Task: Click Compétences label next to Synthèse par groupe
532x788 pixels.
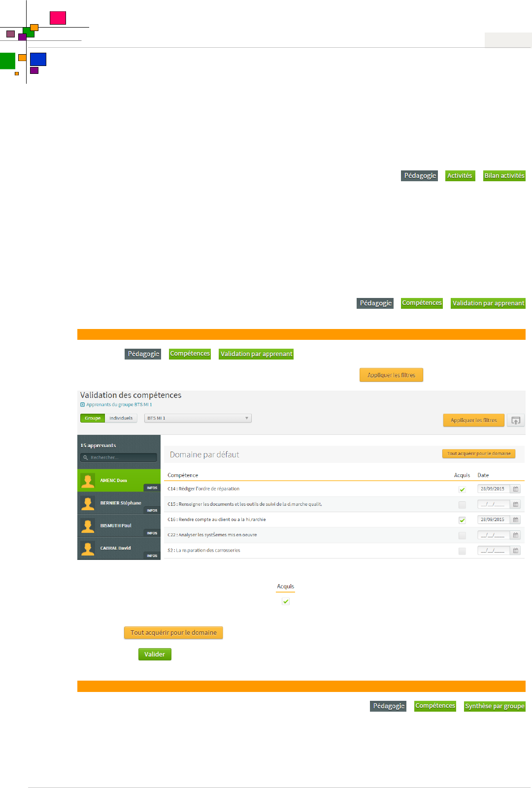Action: [x=435, y=706]
